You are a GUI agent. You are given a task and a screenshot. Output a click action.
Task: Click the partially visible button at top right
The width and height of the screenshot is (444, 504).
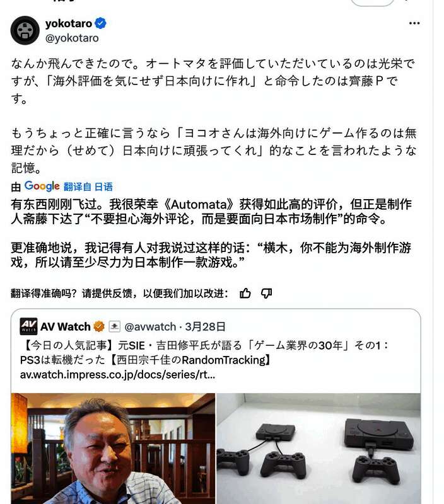(x=372, y=3)
